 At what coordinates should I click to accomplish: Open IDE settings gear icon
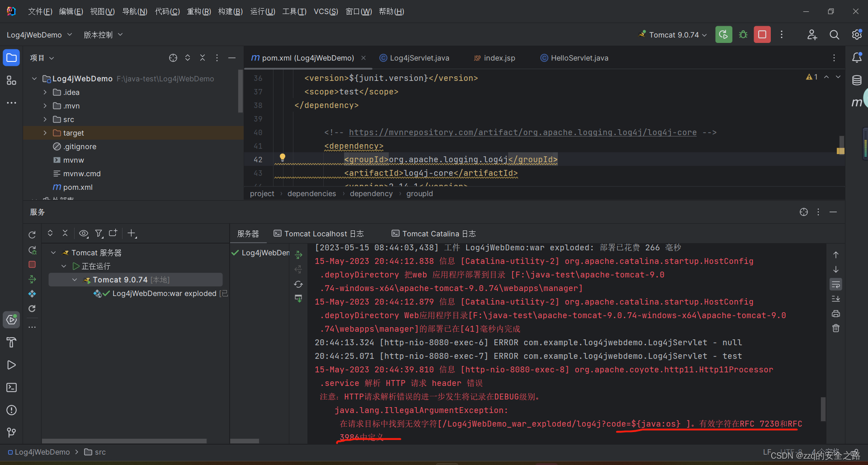[x=857, y=35]
